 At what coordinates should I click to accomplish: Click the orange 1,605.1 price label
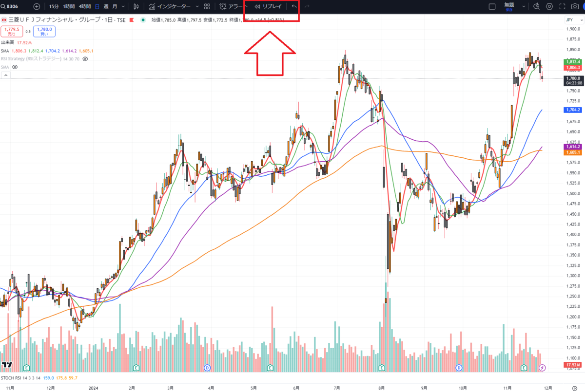coord(572,152)
